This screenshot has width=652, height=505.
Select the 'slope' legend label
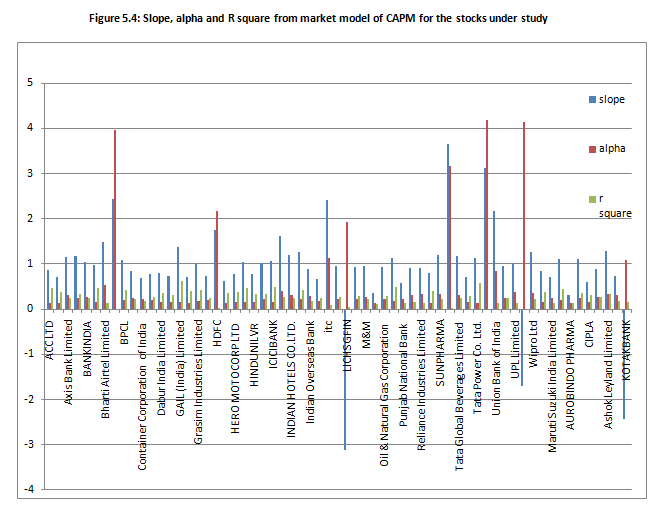click(612, 99)
